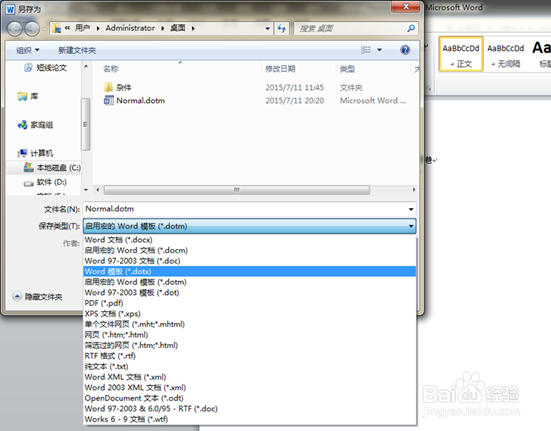Click the search magnifier icon
Viewport: 551px width, 431px height.
[411, 28]
